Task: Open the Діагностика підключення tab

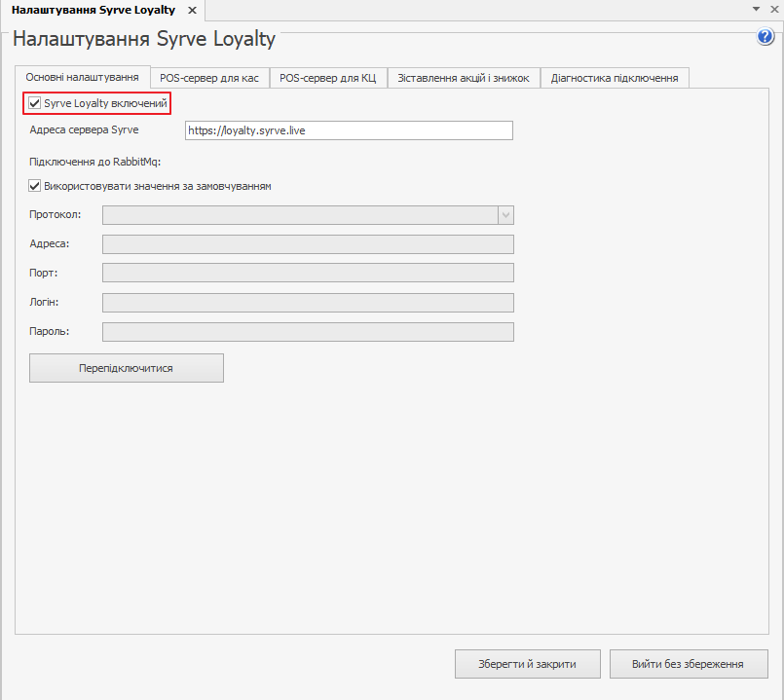Action: coord(615,78)
